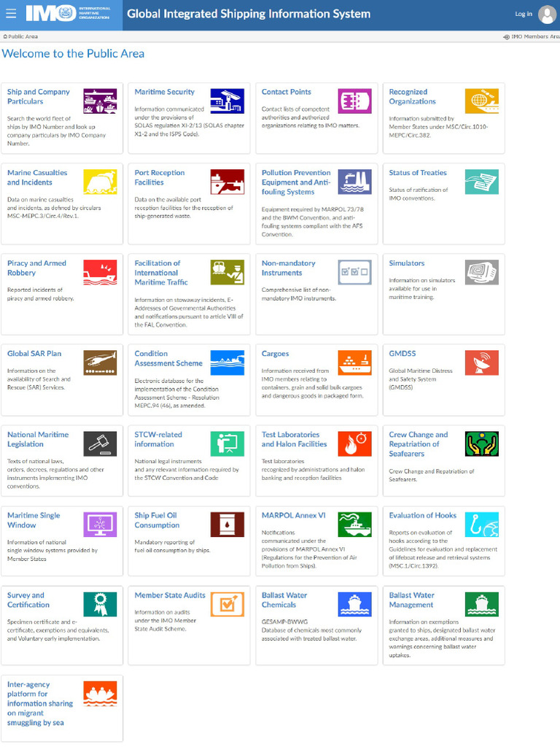
Task: Click the Maritime Security icon
Action: tap(227, 101)
